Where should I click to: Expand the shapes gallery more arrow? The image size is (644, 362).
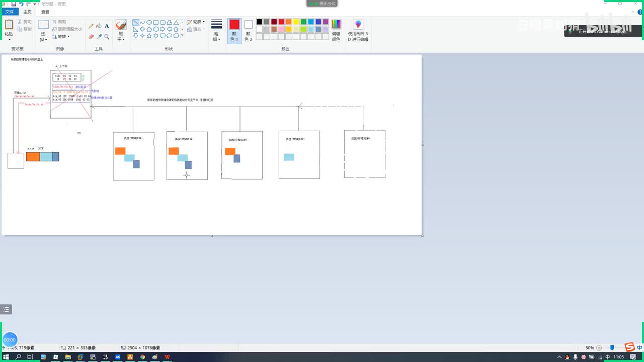pos(182,36)
